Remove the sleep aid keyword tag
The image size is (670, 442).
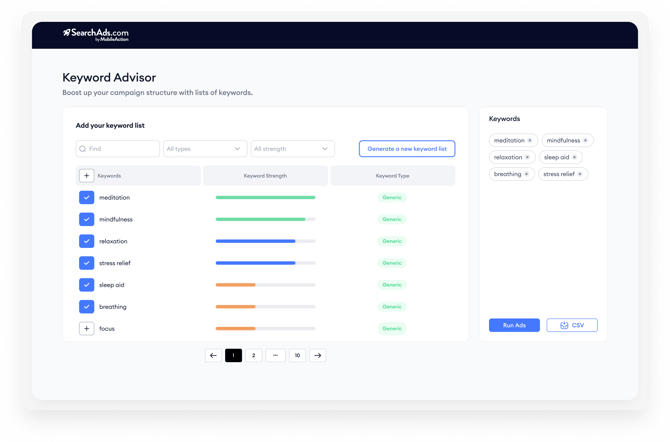pyautogui.click(x=575, y=157)
